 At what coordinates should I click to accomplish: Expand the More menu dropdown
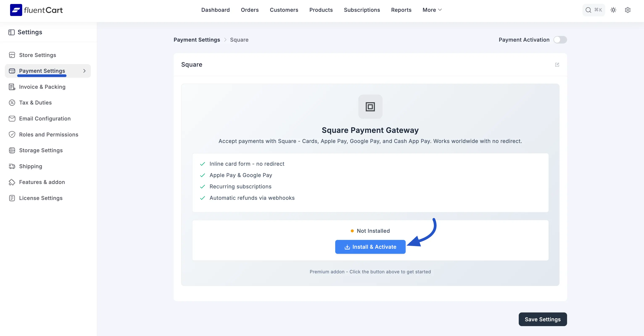tap(432, 10)
